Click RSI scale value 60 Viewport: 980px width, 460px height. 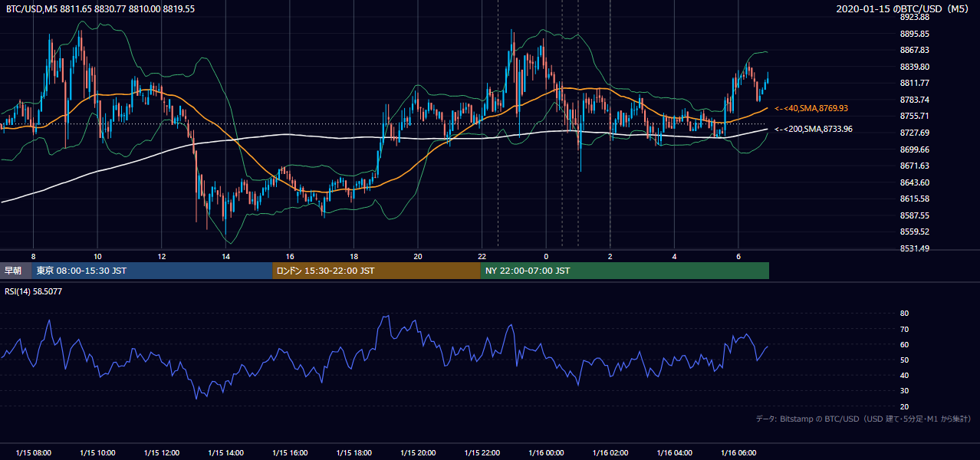tap(904, 344)
